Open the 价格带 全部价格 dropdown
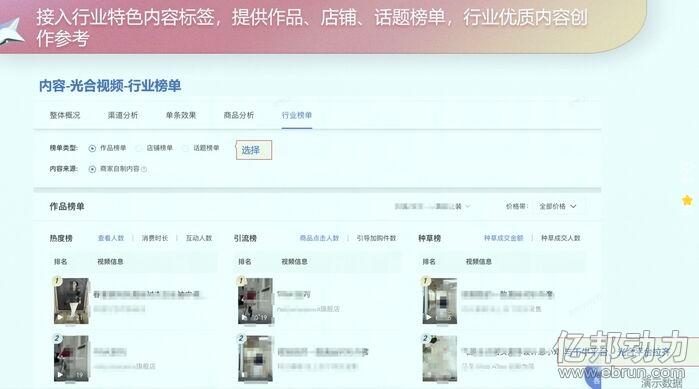This screenshot has width=699, height=389. [558, 206]
